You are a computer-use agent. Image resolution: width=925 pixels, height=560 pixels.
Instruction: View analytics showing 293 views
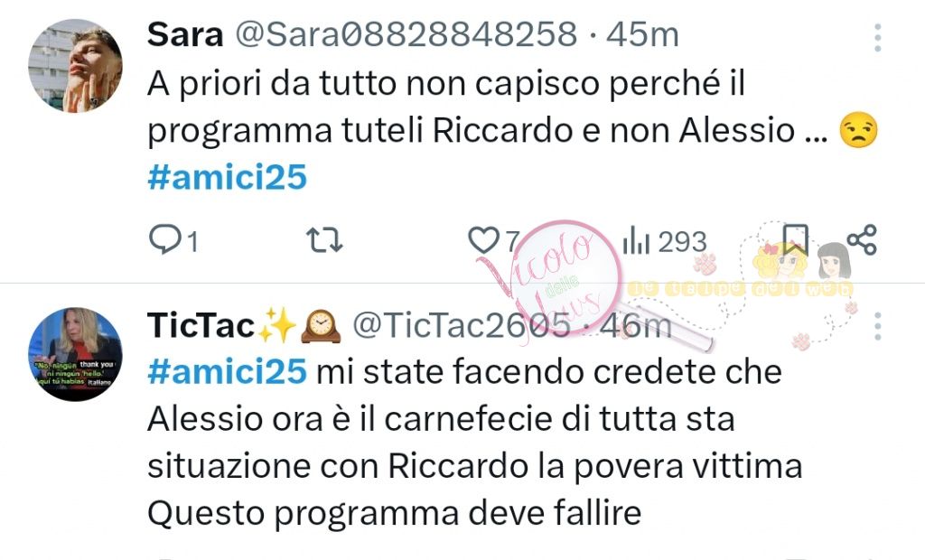pyautogui.click(x=664, y=241)
